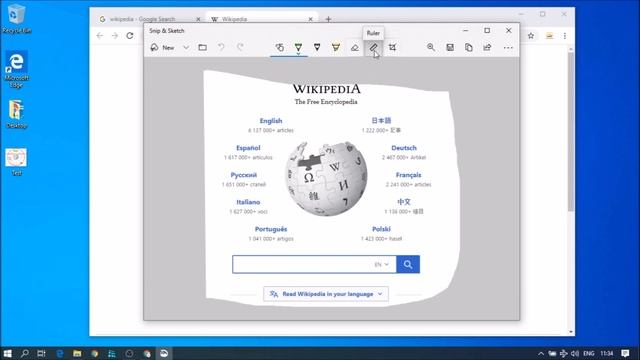Screen dimensions: 640x360
Task: Open the See more ellipsis menu
Action: pos(508,48)
